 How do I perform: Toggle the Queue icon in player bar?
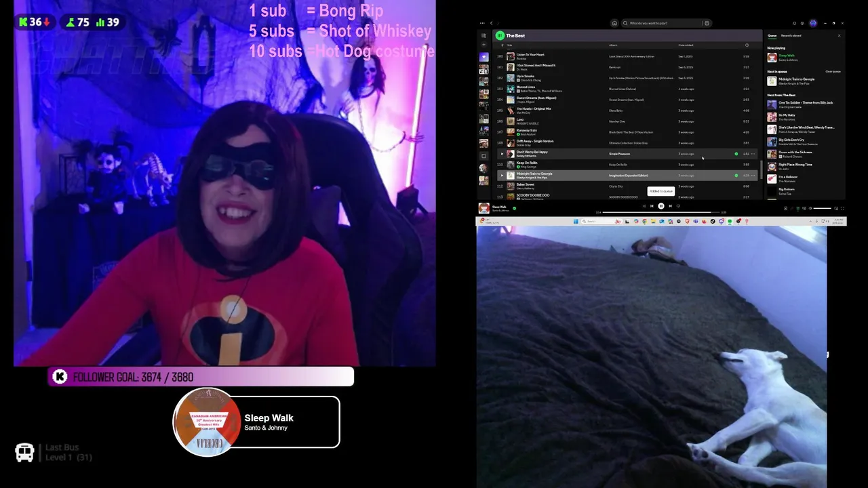point(798,208)
